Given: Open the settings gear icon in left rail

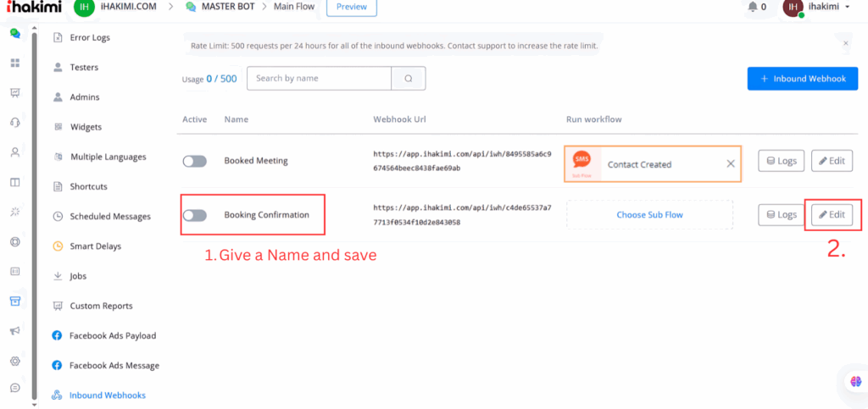Looking at the screenshot, I should [x=14, y=361].
